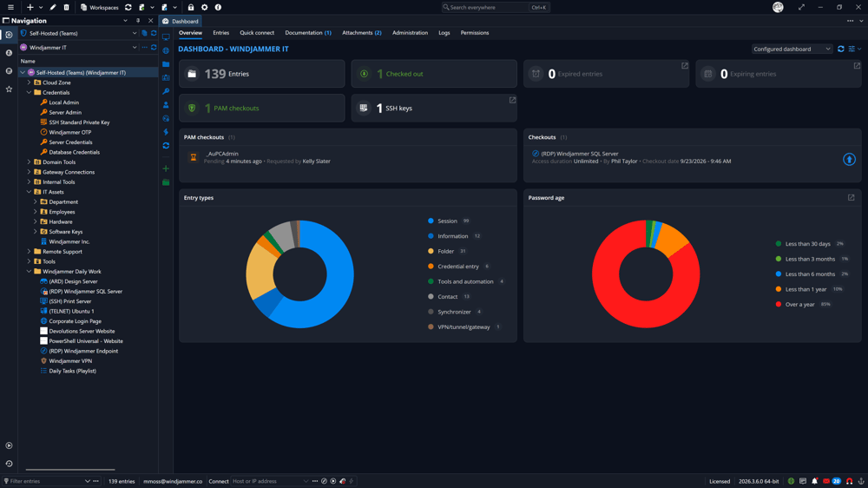Screen dimensions: 868x488
Task: Open Configured dashboard dropdown
Action: click(792, 49)
